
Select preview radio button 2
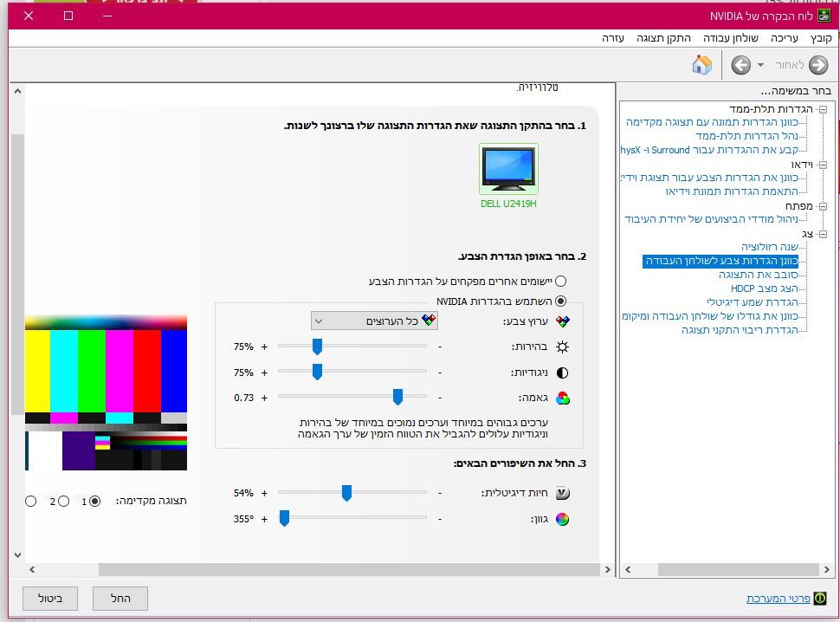point(64,502)
